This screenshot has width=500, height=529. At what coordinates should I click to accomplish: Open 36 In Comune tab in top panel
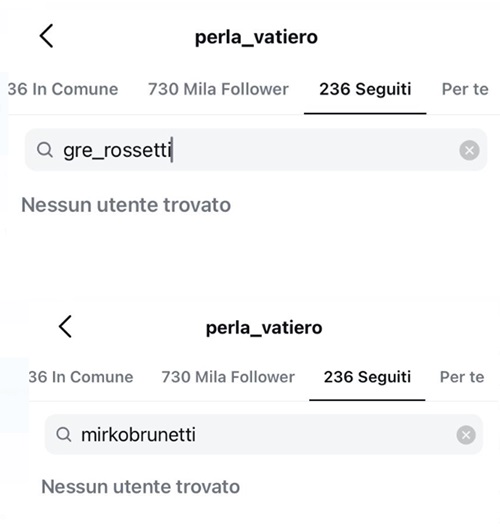click(63, 89)
